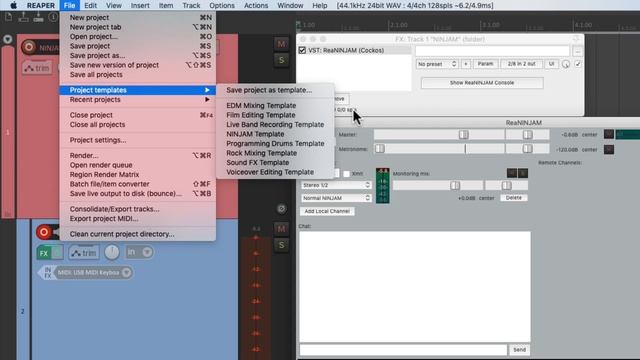
Task: Select NINJAM Template from submenu
Action: [x=255, y=134]
